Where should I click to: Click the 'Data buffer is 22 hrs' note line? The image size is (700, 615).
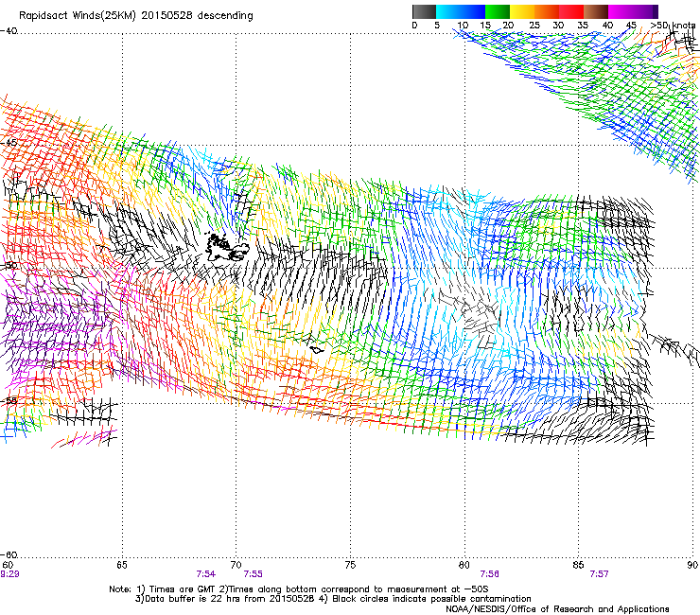(333, 599)
